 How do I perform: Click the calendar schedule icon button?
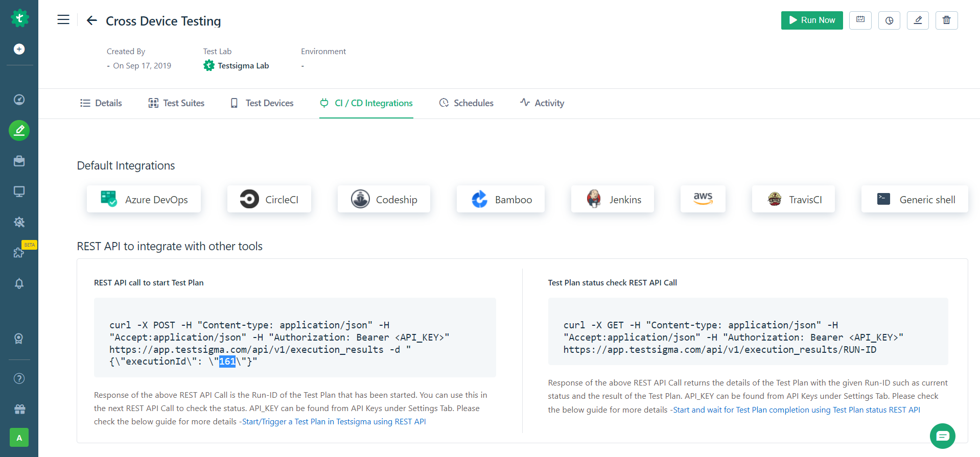click(860, 20)
